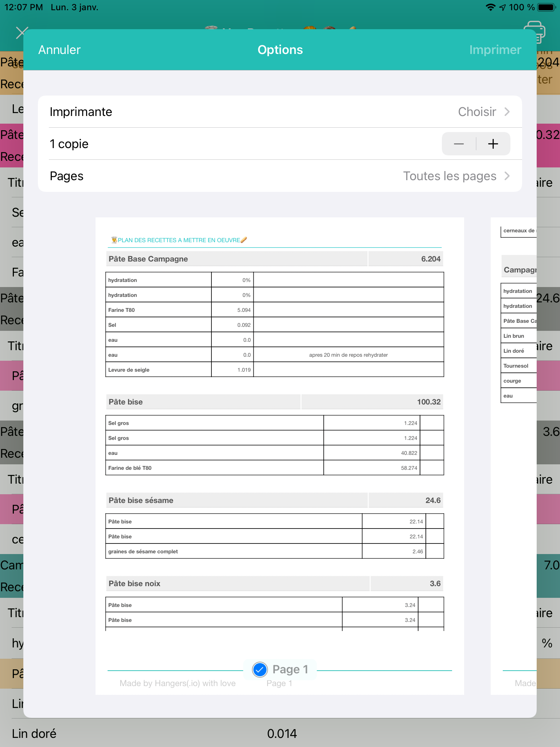Screen dimensions: 560x747
Task: Select the Page 1 preview thumbnail
Action: coord(280,456)
